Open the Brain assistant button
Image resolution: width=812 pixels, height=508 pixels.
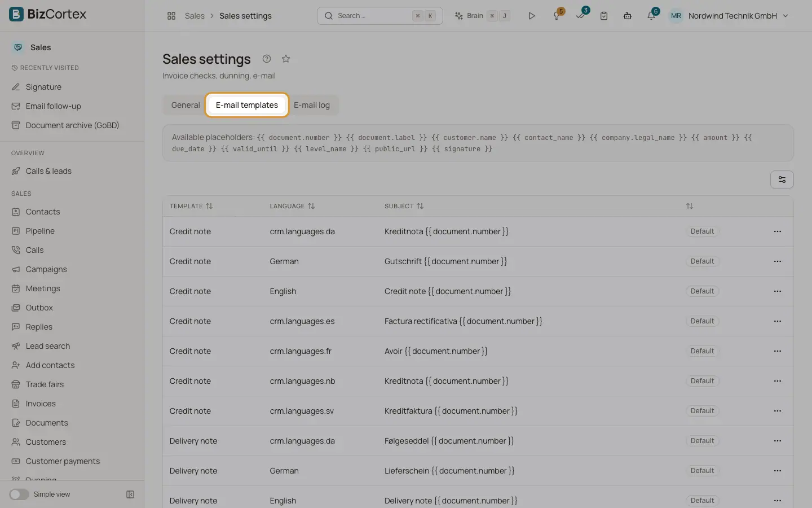coord(483,16)
